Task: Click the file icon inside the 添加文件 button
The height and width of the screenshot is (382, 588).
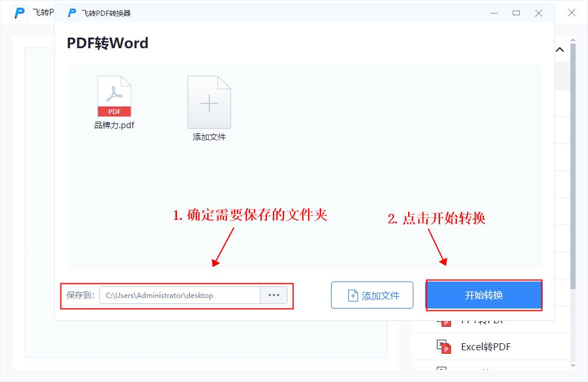Action: 351,295
